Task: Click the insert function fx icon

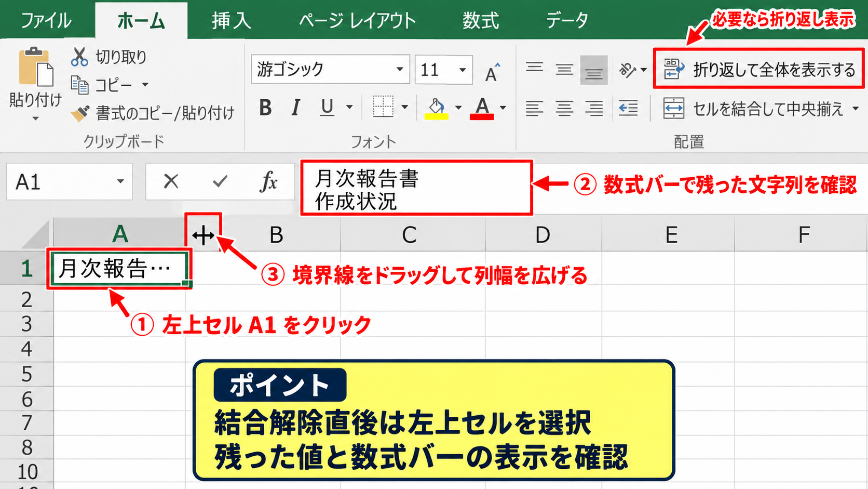Action: tap(268, 181)
